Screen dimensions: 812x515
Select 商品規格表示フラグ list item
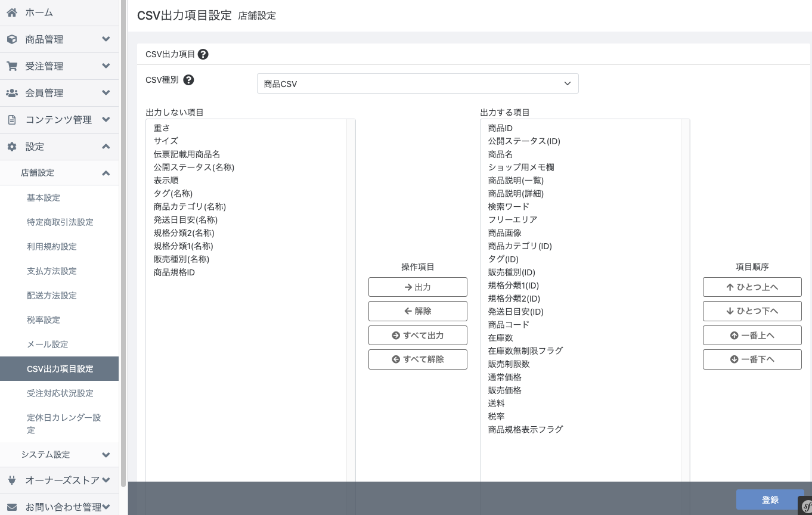(x=581, y=430)
